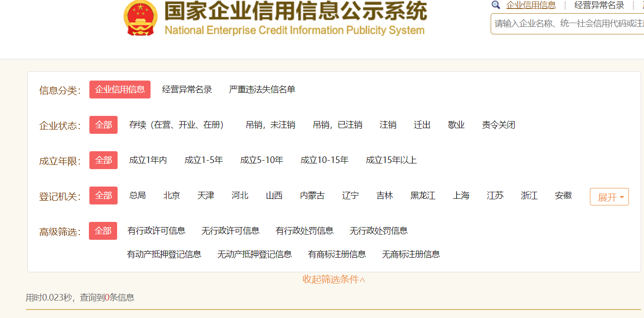This screenshot has width=644, height=318.
Task: Turn on the 无动产抵押登记信息 filter
Action: pos(254,254)
